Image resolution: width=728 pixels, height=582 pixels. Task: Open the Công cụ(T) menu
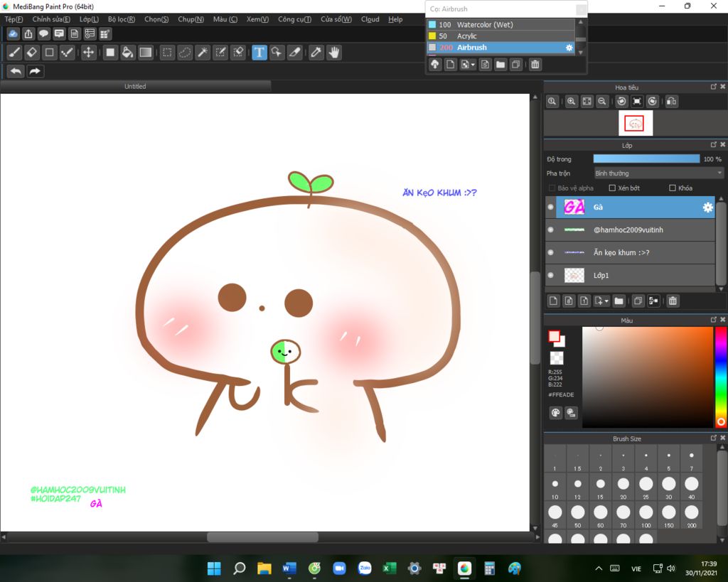pos(294,19)
